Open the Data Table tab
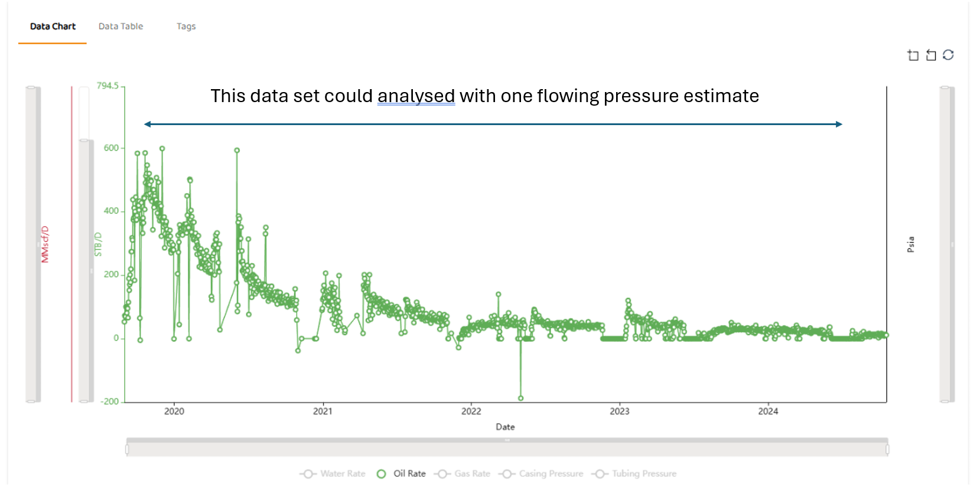This screenshot has height=491, width=980. click(x=121, y=27)
